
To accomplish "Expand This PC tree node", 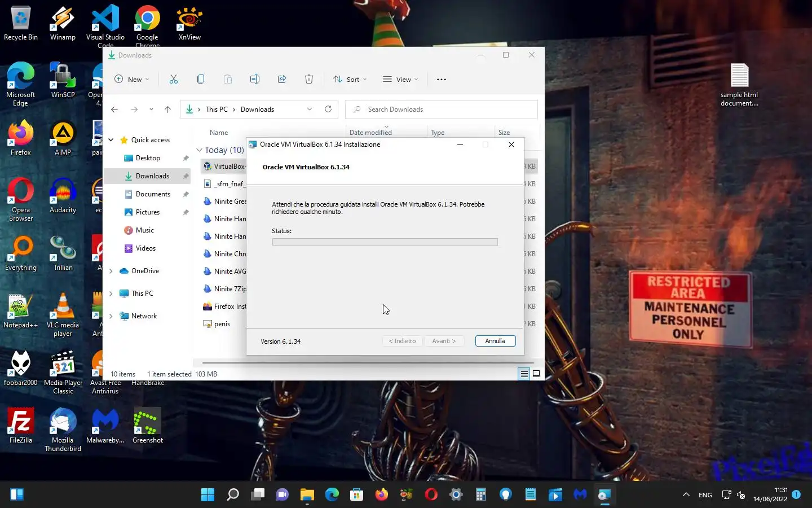I will [x=111, y=294].
